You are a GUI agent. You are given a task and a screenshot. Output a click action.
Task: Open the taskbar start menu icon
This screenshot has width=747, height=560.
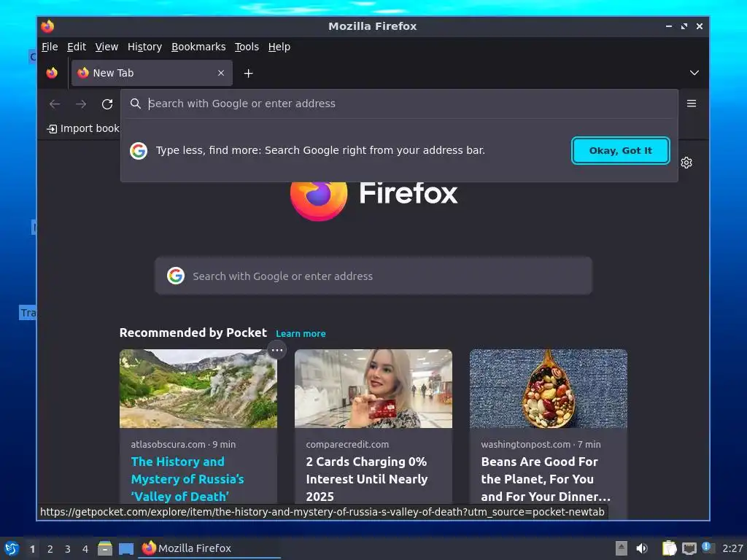click(12, 548)
